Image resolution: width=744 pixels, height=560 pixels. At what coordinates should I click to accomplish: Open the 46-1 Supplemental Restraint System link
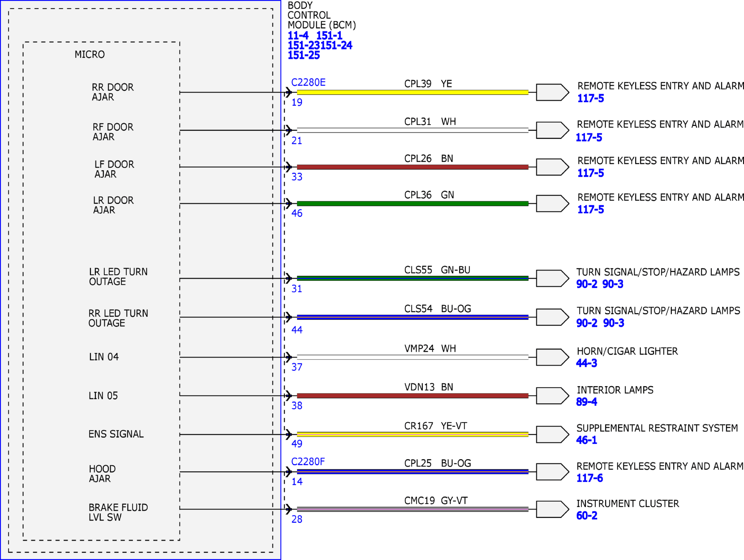[586, 440]
